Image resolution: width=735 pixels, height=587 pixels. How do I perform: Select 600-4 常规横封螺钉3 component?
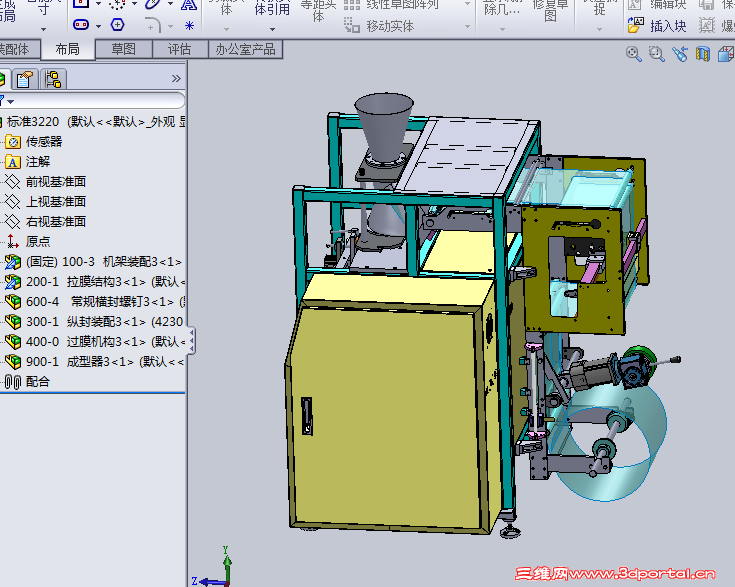[95, 301]
